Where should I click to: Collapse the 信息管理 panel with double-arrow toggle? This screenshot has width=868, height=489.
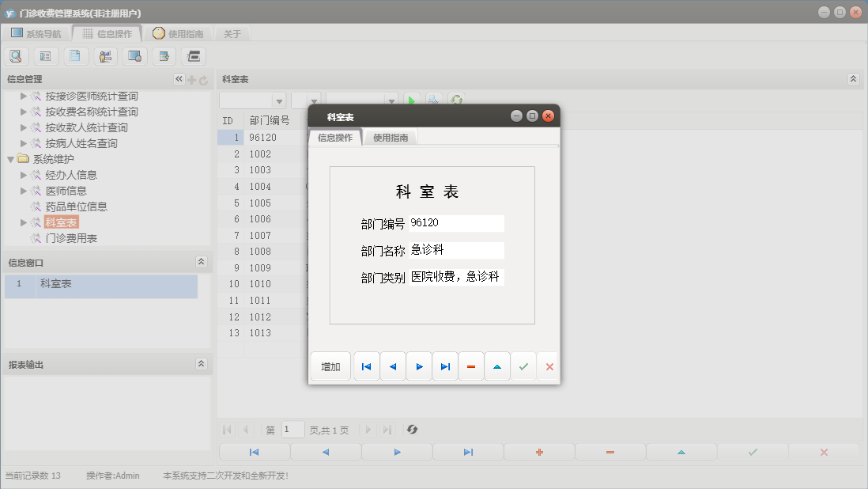[x=179, y=78]
